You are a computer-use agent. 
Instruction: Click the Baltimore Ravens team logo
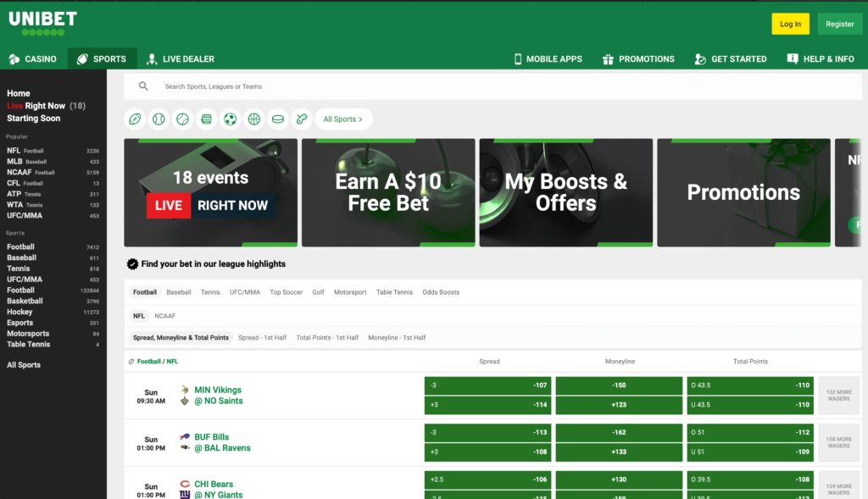185,447
